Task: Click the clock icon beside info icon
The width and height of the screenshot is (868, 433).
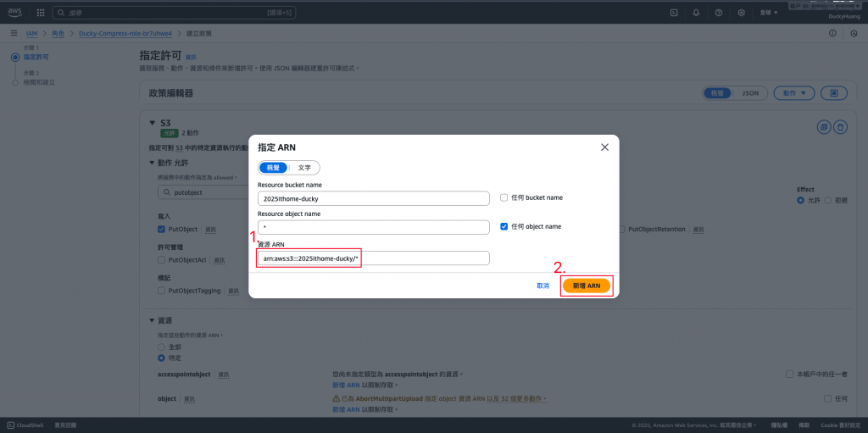Action: point(854,34)
